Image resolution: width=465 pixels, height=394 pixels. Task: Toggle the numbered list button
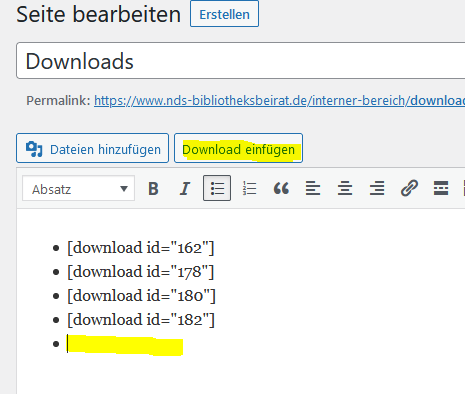pyautogui.click(x=249, y=189)
